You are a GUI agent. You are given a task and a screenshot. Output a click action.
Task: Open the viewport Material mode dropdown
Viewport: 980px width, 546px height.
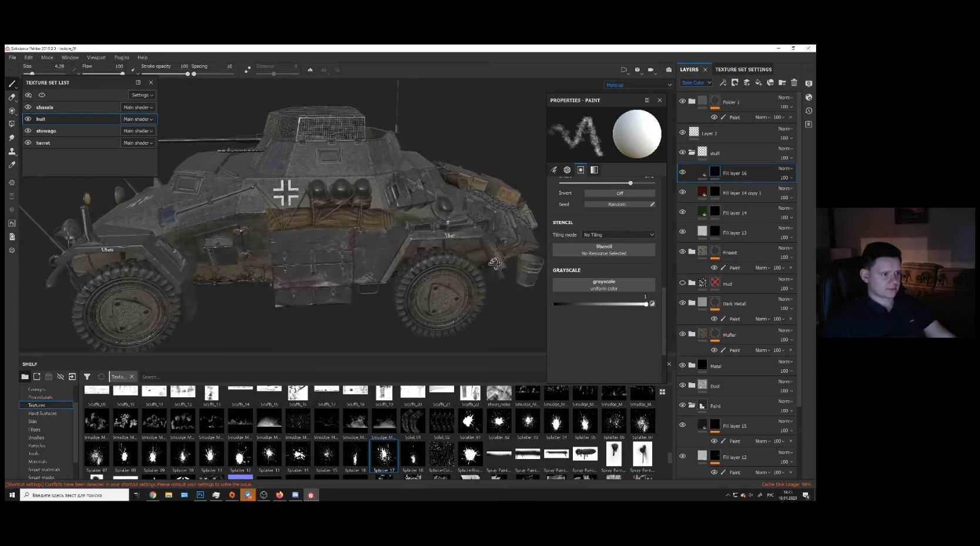pyautogui.click(x=638, y=85)
